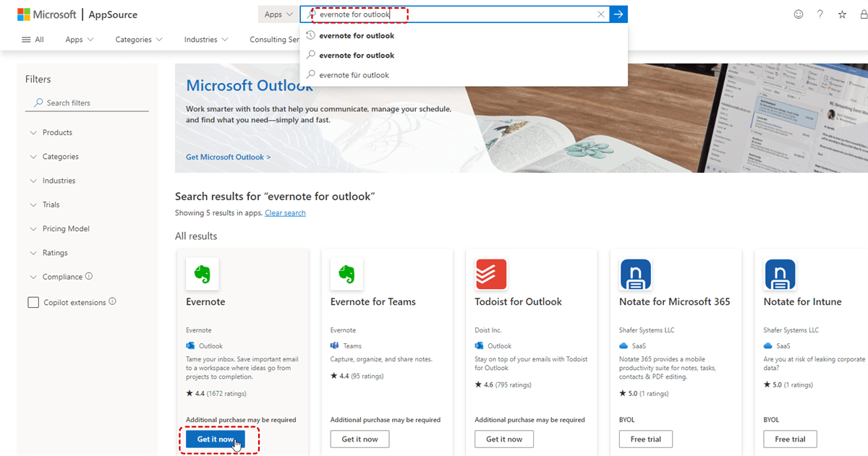Open the Evernote for Teams title
Screen dimensions: 868x456
[x=373, y=302]
